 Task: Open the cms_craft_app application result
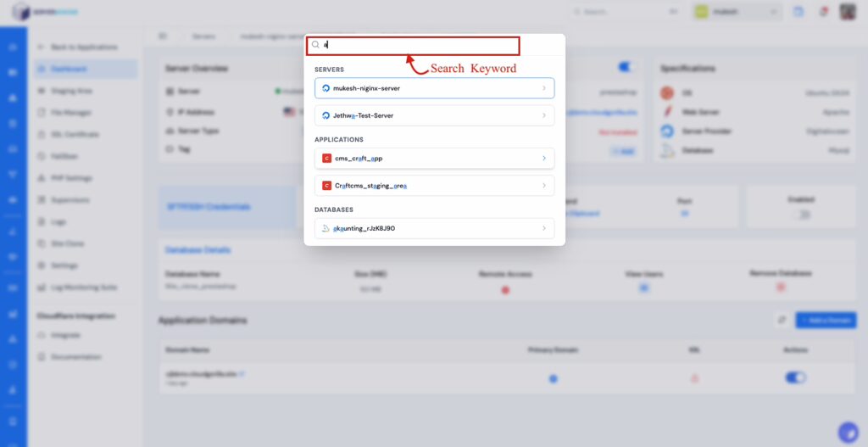[434, 159]
